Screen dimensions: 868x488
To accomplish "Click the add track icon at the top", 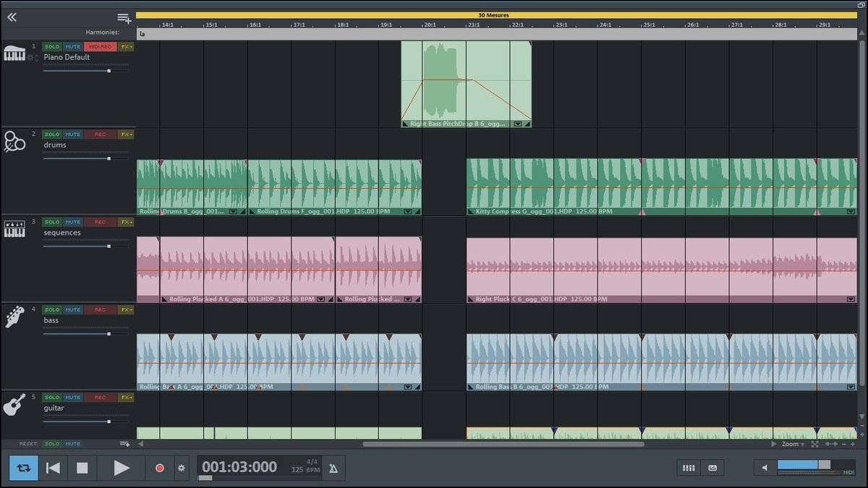I will (x=124, y=18).
